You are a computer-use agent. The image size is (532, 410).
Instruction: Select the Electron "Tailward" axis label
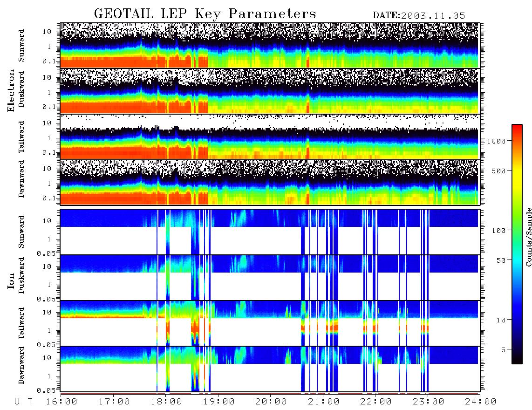[x=21, y=137]
